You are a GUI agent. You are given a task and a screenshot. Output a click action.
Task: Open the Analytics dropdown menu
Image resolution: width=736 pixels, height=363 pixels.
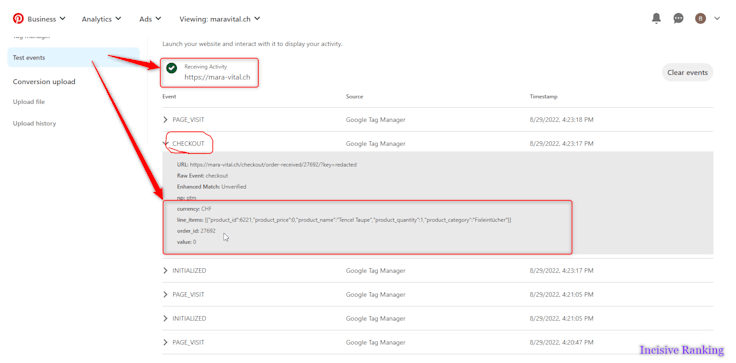pyautogui.click(x=101, y=19)
